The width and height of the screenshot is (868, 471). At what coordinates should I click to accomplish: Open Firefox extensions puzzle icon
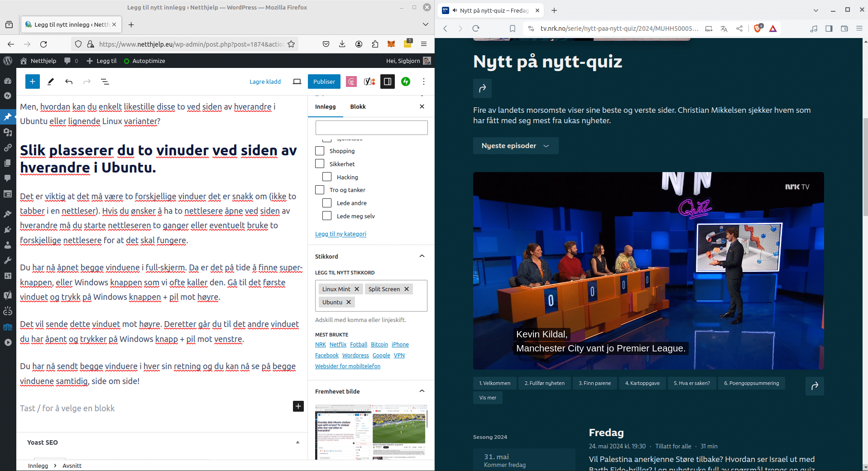pyautogui.click(x=375, y=44)
